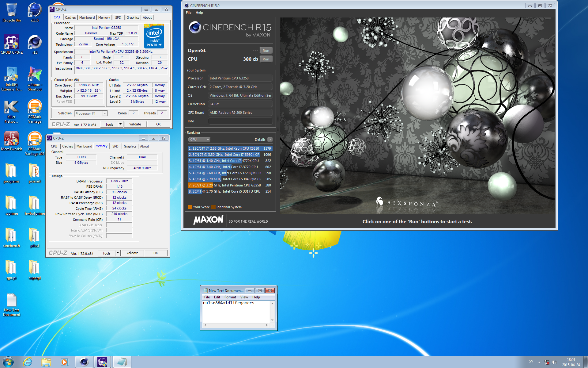
Task: Open the PCMark Vantage x64 icon
Action: 35,143
